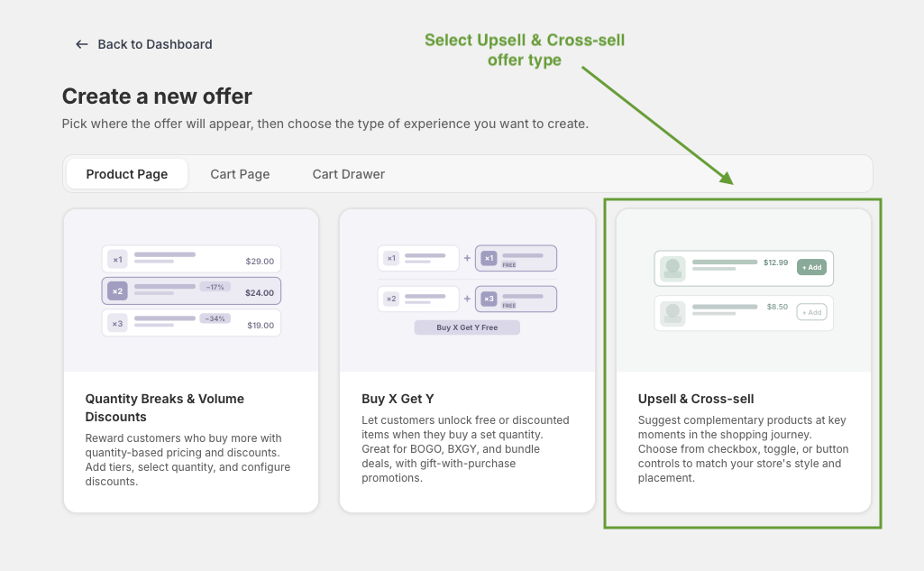Click the back arrow icon

[x=82, y=44]
